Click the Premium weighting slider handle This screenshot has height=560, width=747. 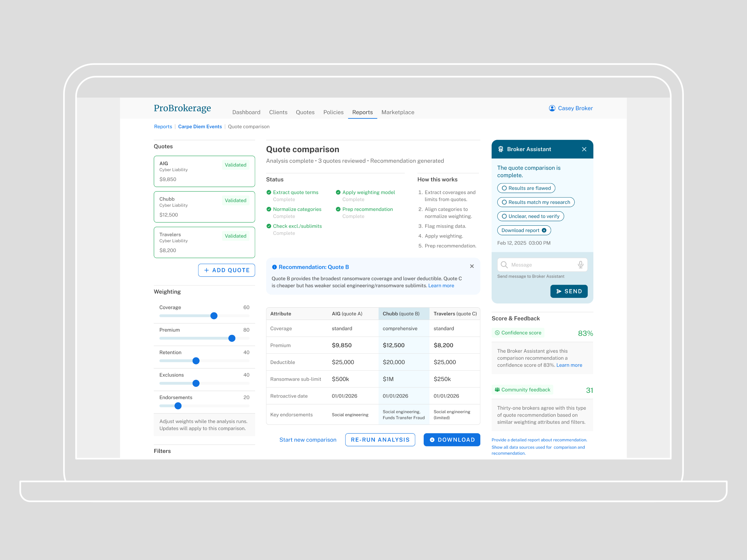point(232,338)
